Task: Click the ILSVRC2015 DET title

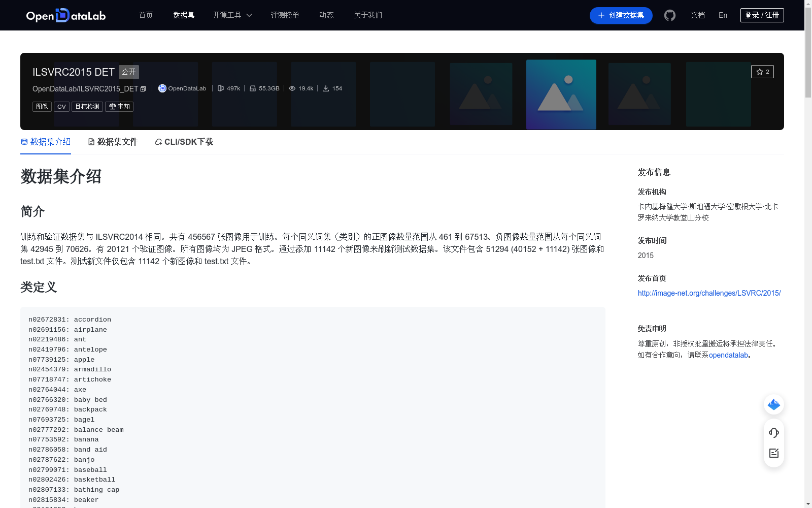Action: click(x=74, y=72)
